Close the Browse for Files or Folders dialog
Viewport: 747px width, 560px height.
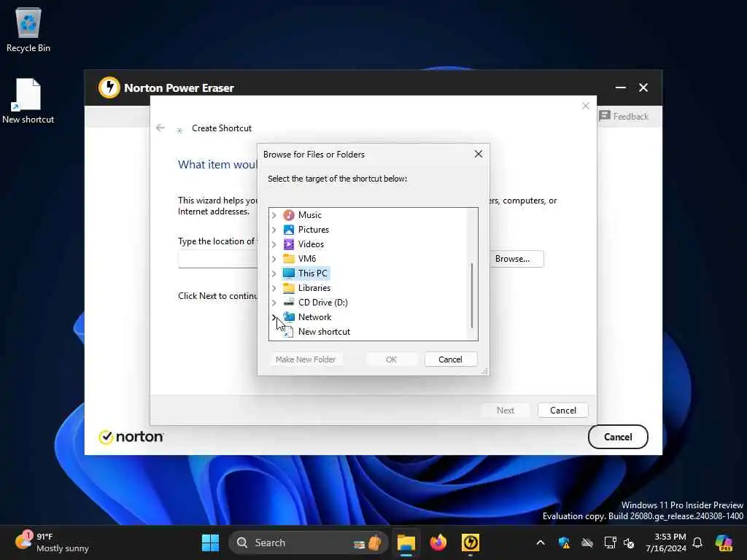[479, 154]
